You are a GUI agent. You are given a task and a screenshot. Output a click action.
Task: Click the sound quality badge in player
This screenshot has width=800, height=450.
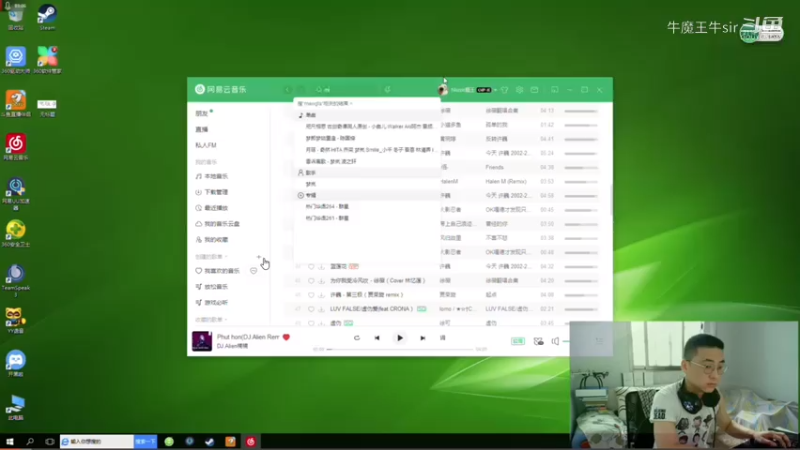[518, 341]
